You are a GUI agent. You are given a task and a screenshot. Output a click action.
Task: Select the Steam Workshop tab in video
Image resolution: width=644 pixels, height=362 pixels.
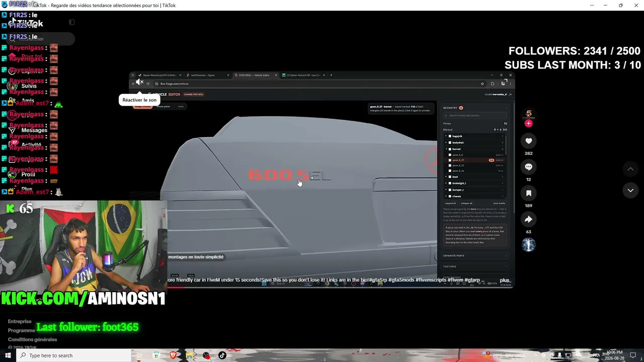159,75
